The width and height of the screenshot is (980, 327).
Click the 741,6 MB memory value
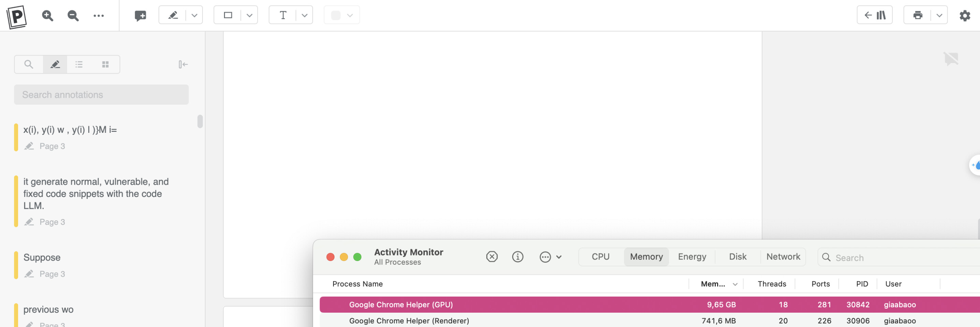[718, 321]
